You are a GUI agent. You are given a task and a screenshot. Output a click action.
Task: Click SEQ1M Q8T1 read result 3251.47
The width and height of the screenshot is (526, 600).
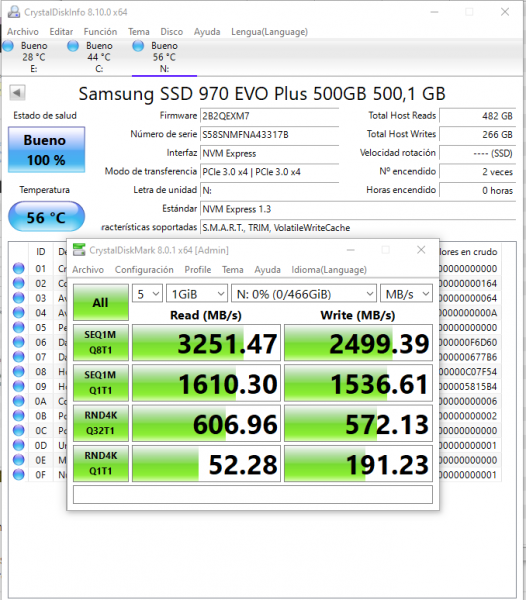206,343
